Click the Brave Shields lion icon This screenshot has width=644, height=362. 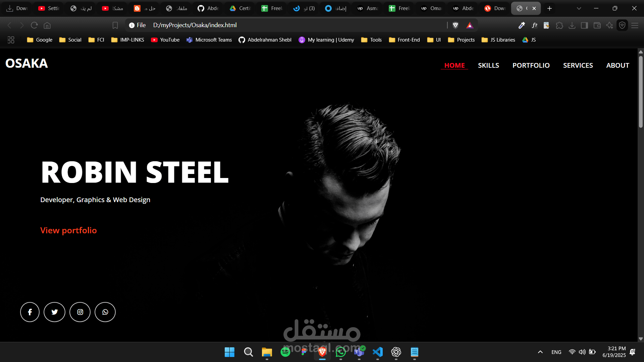click(455, 25)
